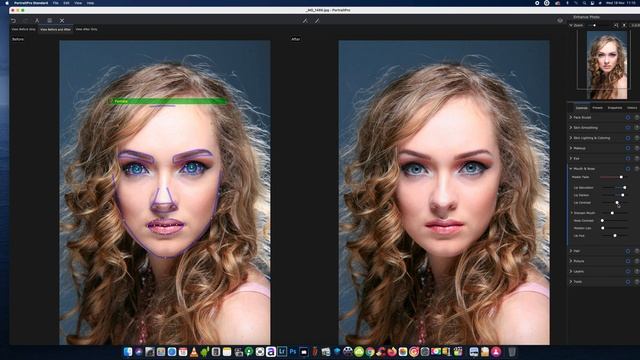Expand the Skin Lighting & Coloring section
Image resolution: width=640 pixels, height=360 pixels.
coord(571,138)
